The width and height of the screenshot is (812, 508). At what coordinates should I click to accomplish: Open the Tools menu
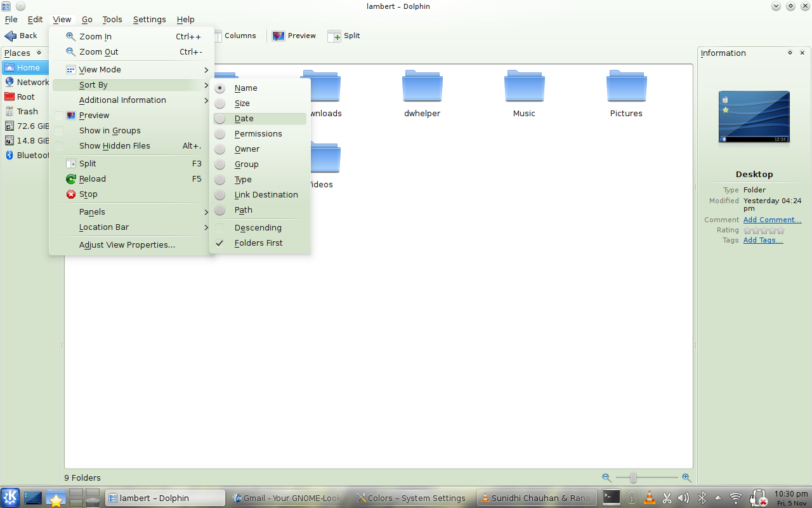tap(112, 20)
